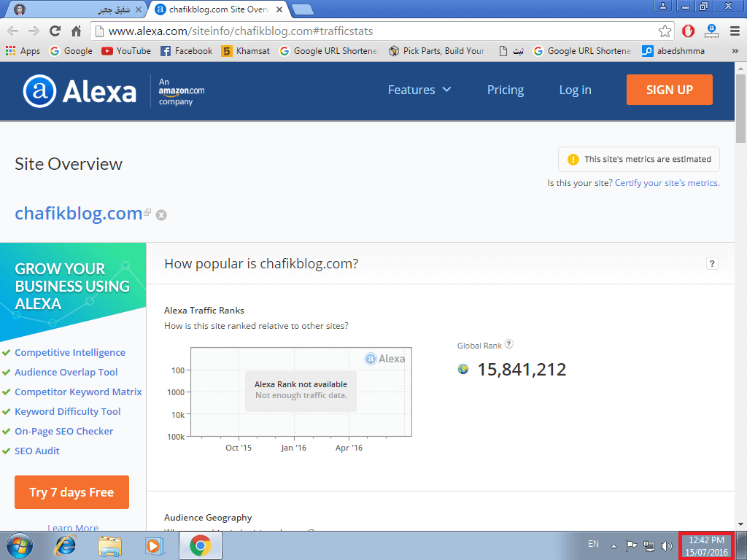Open the Apps bookmarks shortcut
Image resolution: width=747 pixels, height=560 pixels.
click(x=23, y=51)
